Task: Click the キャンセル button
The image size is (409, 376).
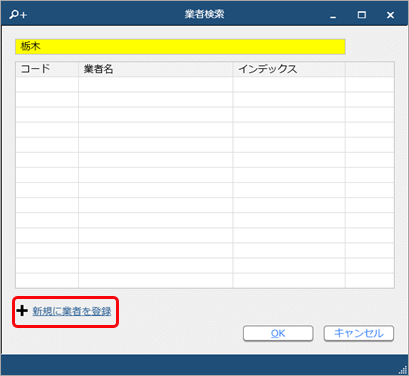Action: [359, 333]
